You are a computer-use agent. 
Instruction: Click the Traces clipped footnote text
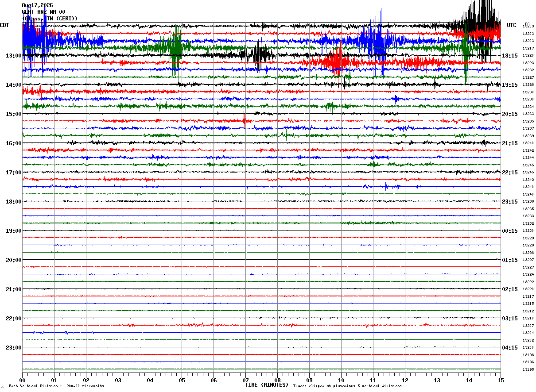point(347,386)
